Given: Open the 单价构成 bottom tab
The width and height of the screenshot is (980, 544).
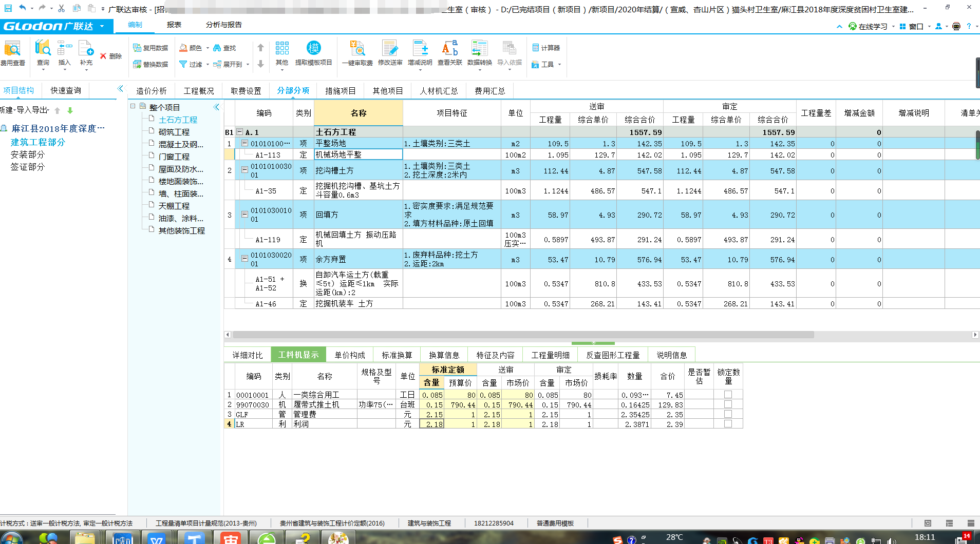Looking at the screenshot, I should 350,355.
